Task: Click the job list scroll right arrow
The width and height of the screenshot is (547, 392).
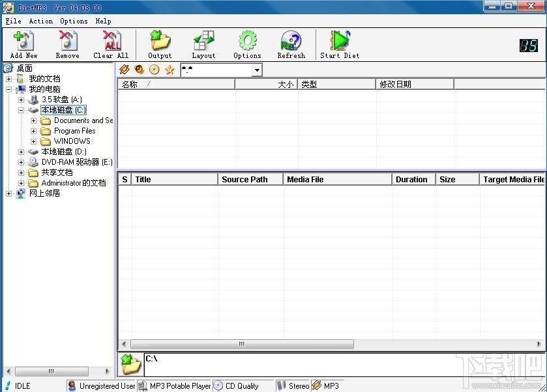Action: pyautogui.click(x=539, y=344)
